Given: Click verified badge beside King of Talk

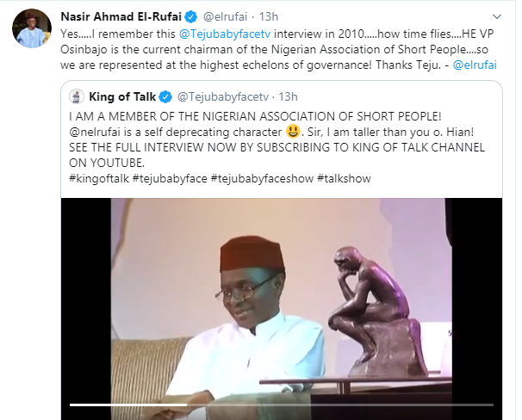Looking at the screenshot, I should [x=164, y=96].
